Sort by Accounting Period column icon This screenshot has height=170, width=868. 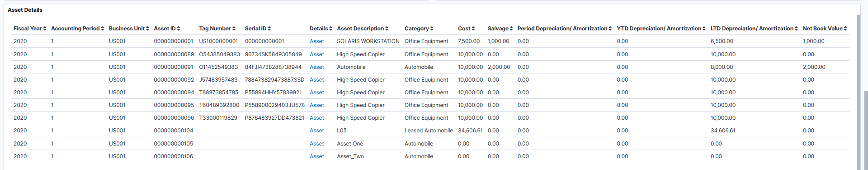click(103, 29)
